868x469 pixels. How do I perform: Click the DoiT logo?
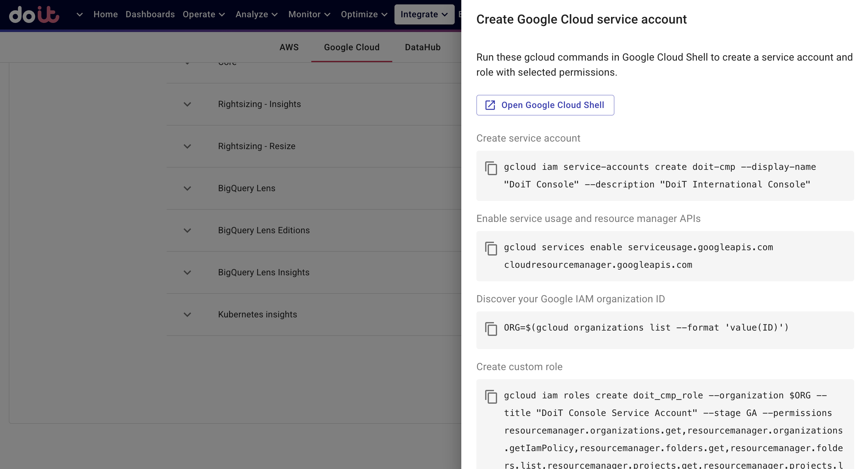[x=34, y=14]
